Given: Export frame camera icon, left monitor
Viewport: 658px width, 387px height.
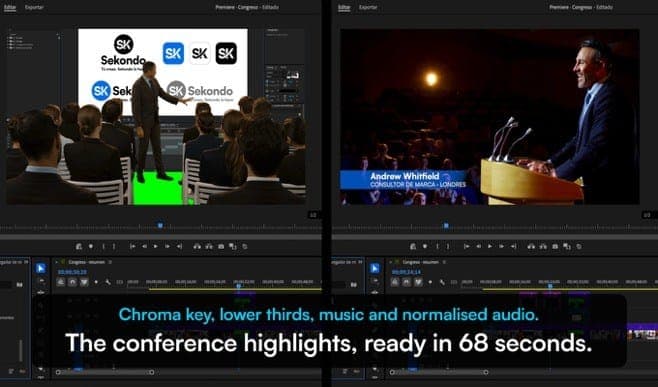Looking at the screenshot, I should (x=221, y=246).
